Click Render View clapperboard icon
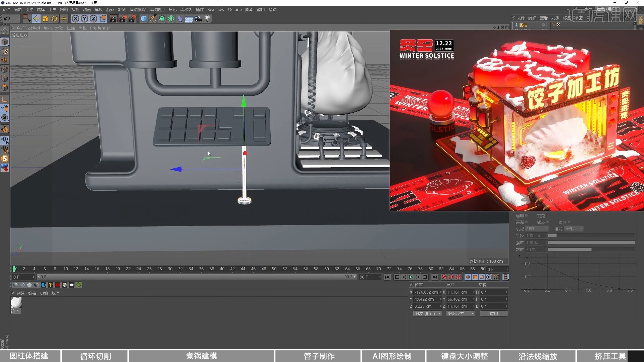Screen dimensions: 644x362 (114, 19)
